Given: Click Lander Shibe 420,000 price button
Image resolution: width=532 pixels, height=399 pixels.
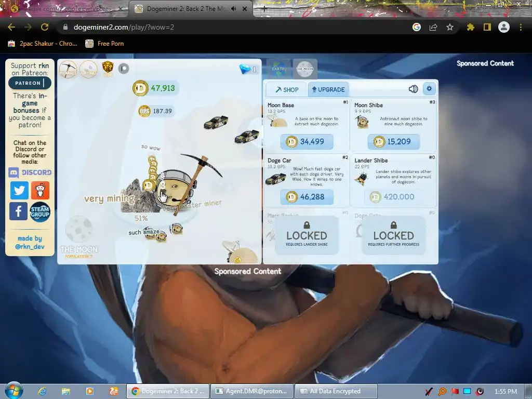Looking at the screenshot, I should click(x=394, y=197).
